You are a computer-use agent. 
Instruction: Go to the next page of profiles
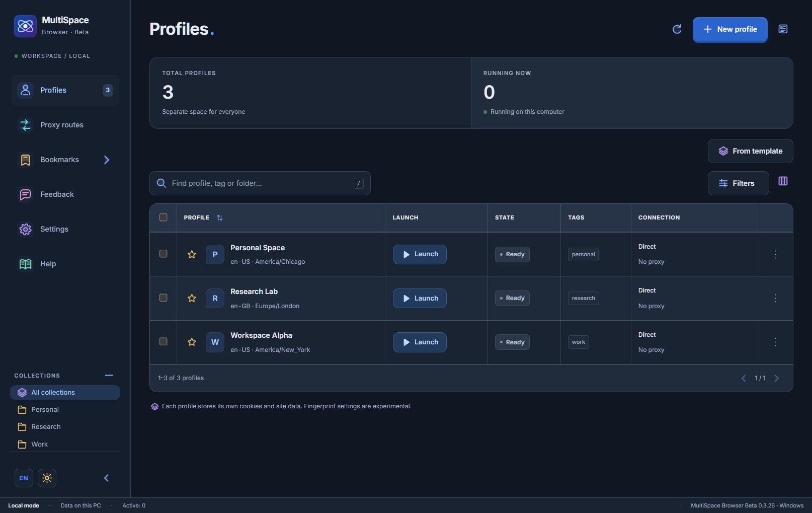(777, 378)
